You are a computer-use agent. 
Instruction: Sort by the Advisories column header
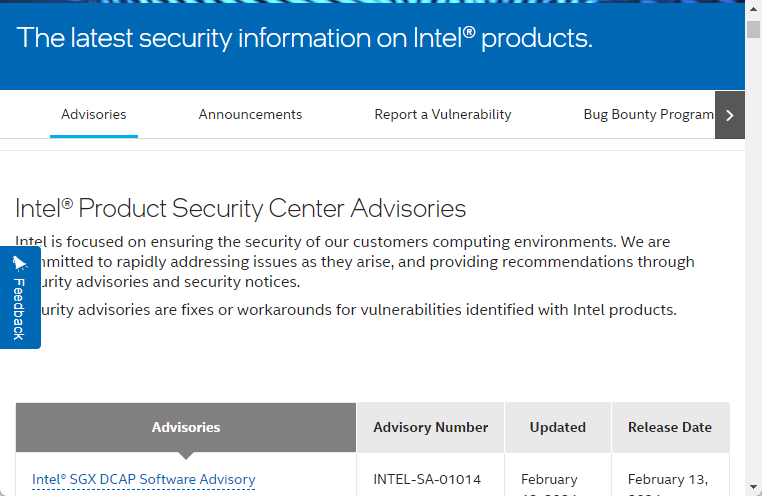point(186,428)
